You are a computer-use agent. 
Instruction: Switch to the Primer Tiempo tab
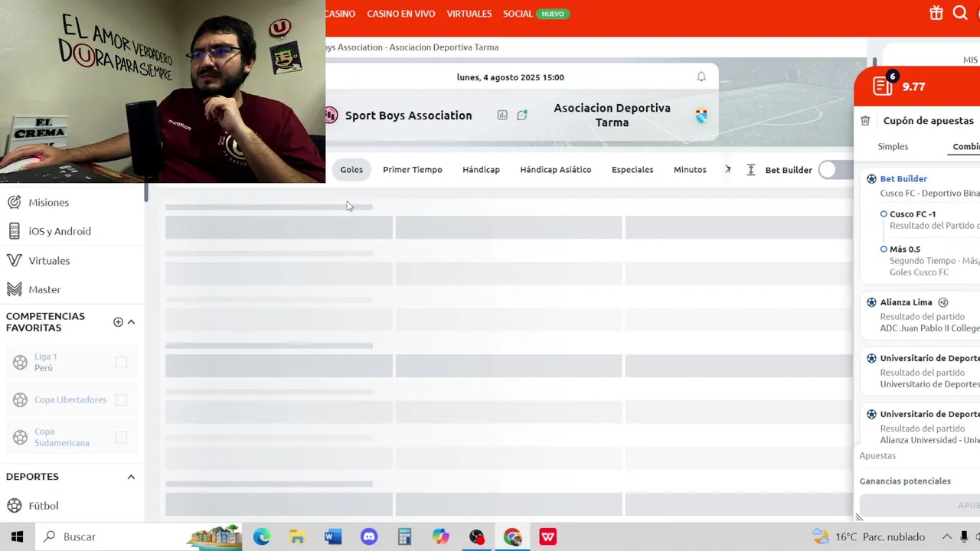[413, 169]
